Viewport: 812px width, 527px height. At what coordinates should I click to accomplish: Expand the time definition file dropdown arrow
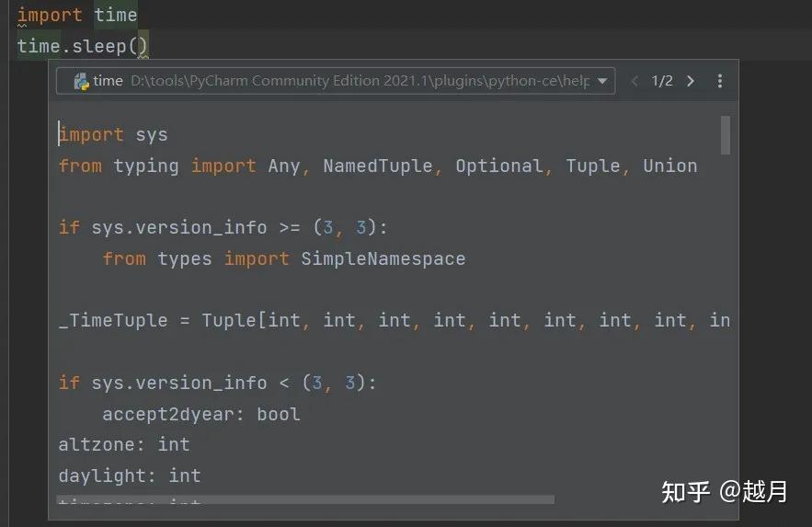coord(602,81)
